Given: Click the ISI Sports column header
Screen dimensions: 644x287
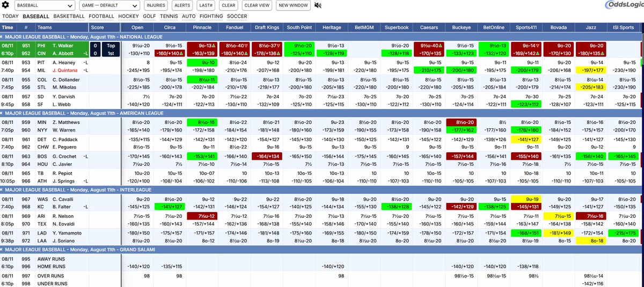Looking at the screenshot, I should pos(623,27).
